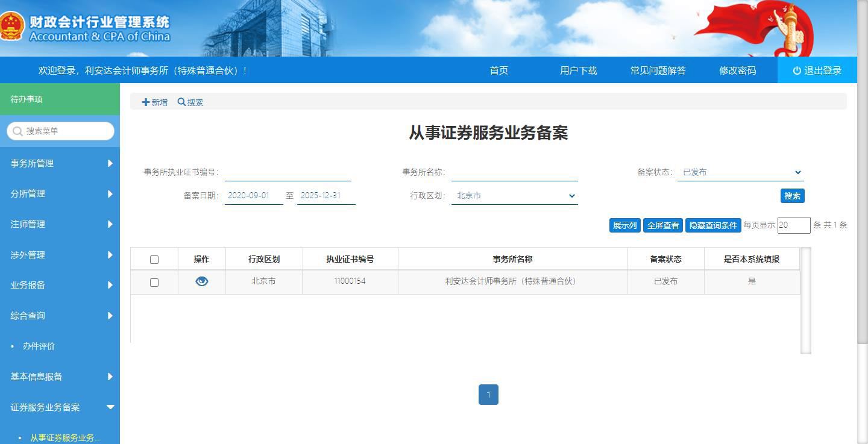The image size is (868, 444).
Task: Click the national emblem logo in header
Action: coord(11,27)
